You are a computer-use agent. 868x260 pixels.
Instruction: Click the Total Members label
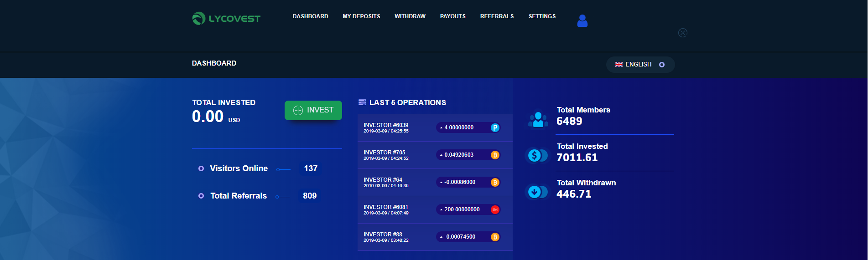pos(583,110)
